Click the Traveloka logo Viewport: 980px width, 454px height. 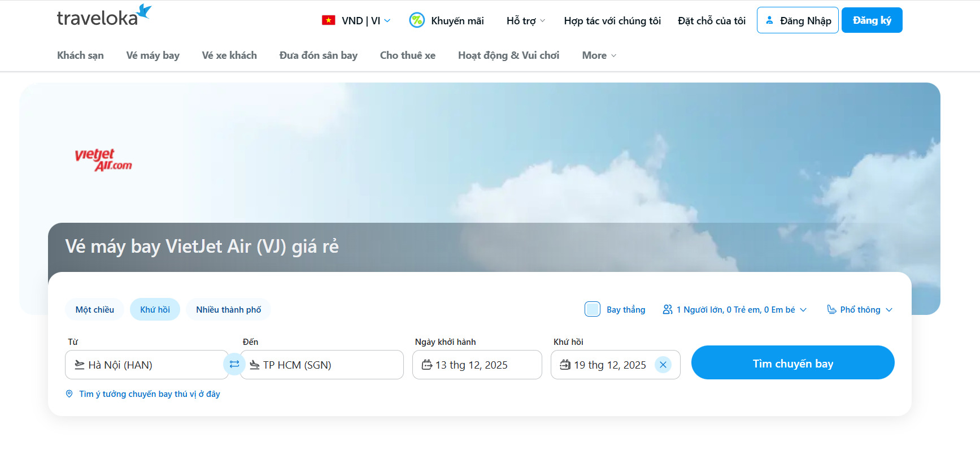104,16
